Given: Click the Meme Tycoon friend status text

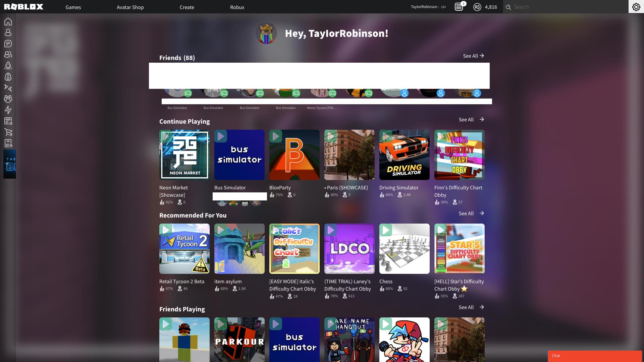Looking at the screenshot, I should [x=322, y=108].
